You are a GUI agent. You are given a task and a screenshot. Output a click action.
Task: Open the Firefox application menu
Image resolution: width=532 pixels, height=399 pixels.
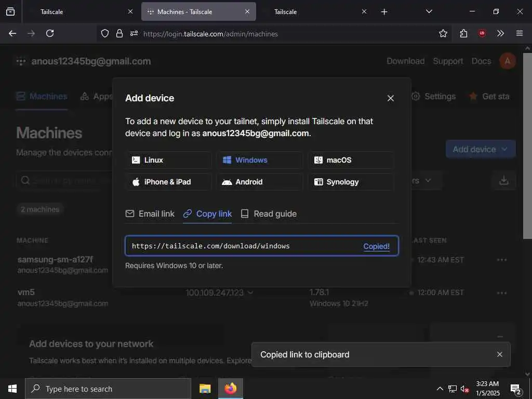point(520,33)
